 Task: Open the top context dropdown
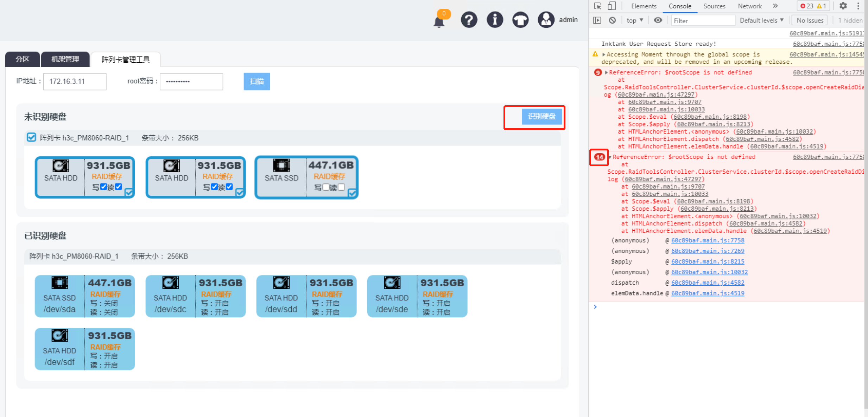click(x=635, y=20)
